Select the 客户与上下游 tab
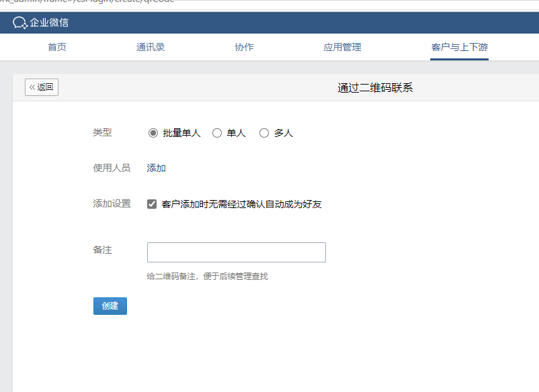The width and height of the screenshot is (539, 392). (x=459, y=47)
